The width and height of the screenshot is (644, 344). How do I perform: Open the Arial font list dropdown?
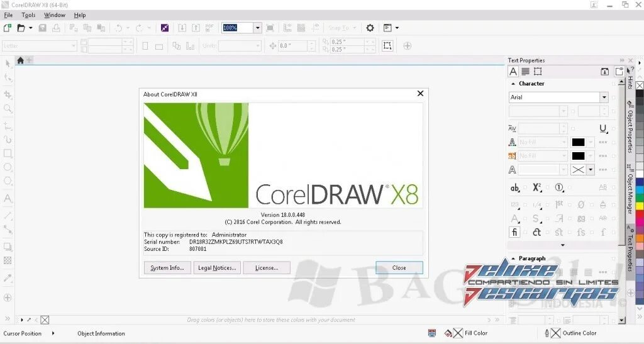click(604, 97)
